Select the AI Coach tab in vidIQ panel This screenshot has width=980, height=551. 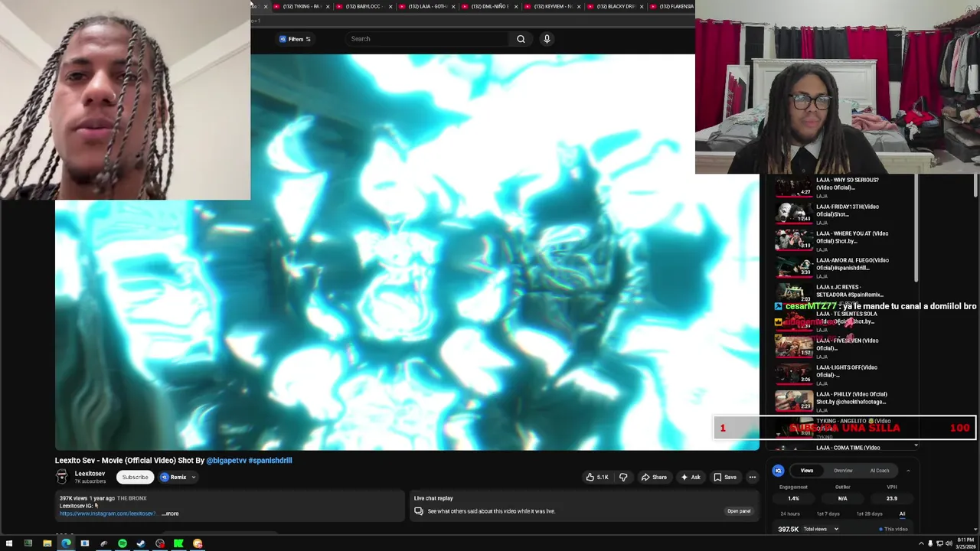pos(880,471)
